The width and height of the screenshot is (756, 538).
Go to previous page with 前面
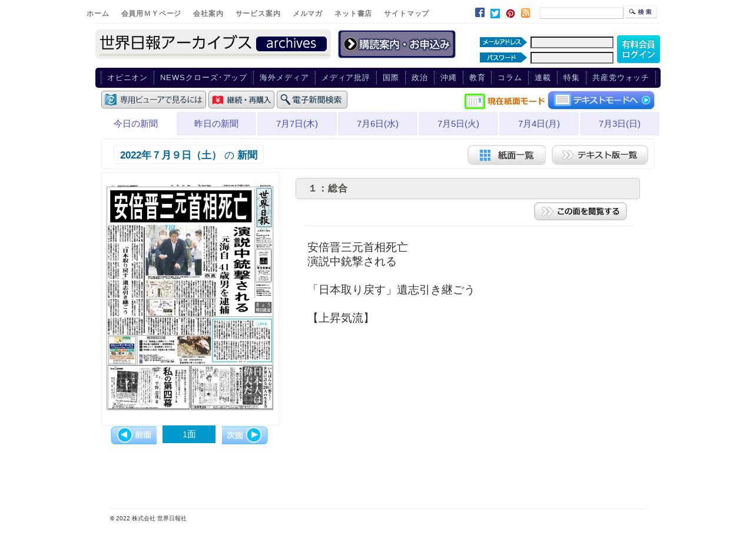tap(134, 435)
